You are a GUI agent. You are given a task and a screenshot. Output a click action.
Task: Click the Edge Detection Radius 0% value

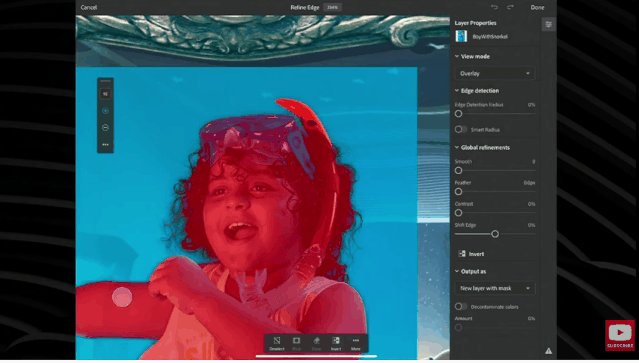531,105
